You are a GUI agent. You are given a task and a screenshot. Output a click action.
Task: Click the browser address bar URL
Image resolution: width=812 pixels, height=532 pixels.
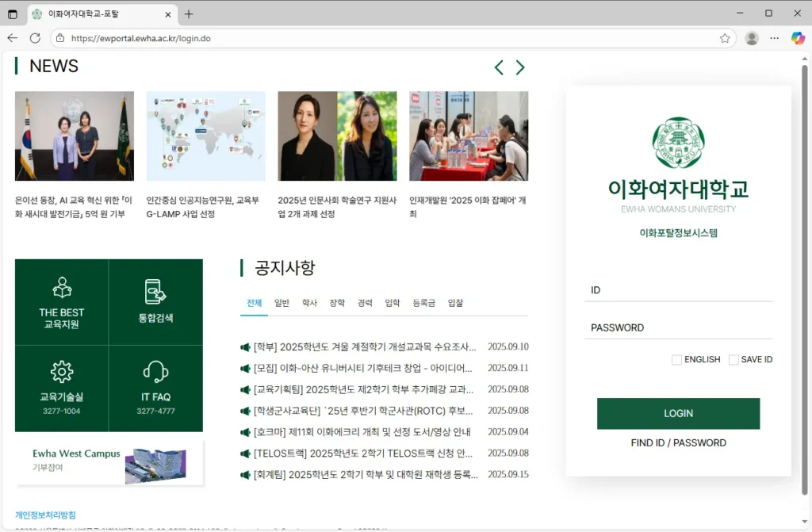141,38
